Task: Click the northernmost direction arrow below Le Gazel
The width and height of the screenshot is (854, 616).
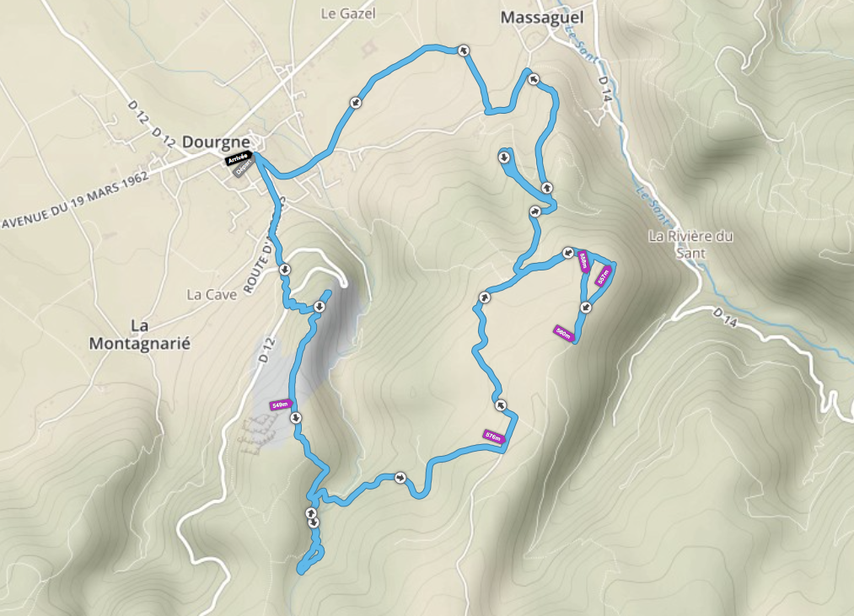Action: pos(464,50)
